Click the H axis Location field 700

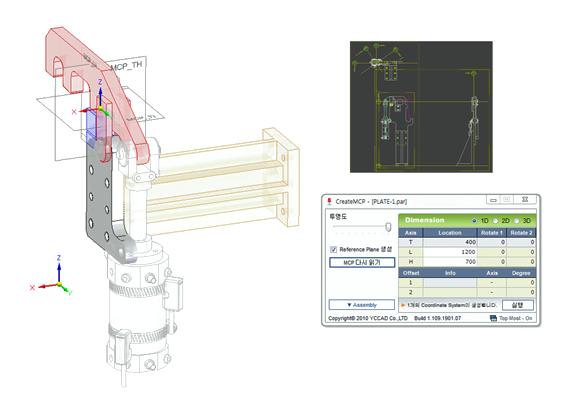[450, 262]
